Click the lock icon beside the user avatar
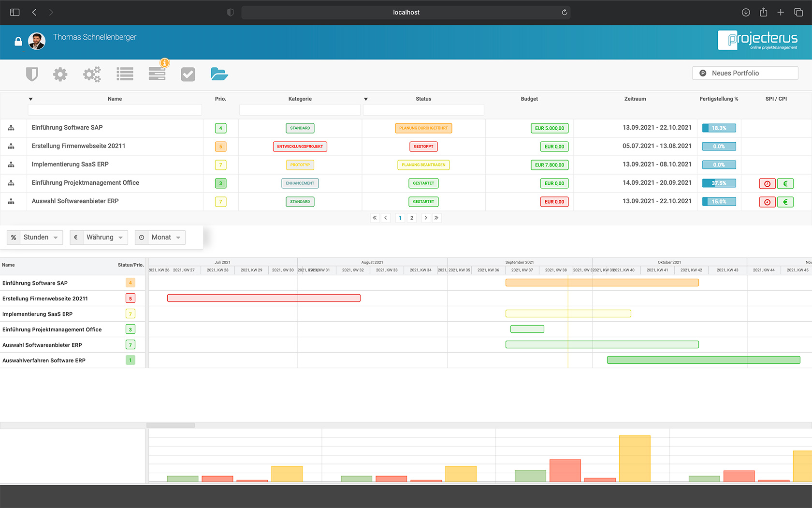The image size is (812, 508). coord(18,42)
